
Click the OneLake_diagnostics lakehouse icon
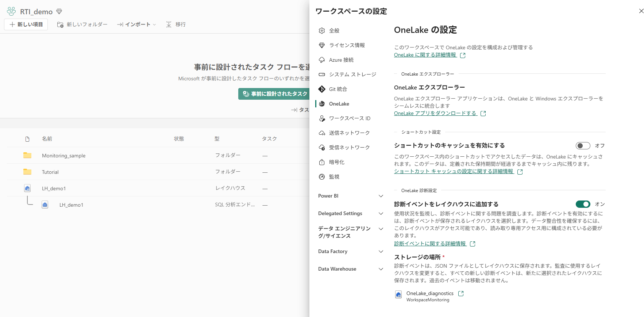(398, 294)
